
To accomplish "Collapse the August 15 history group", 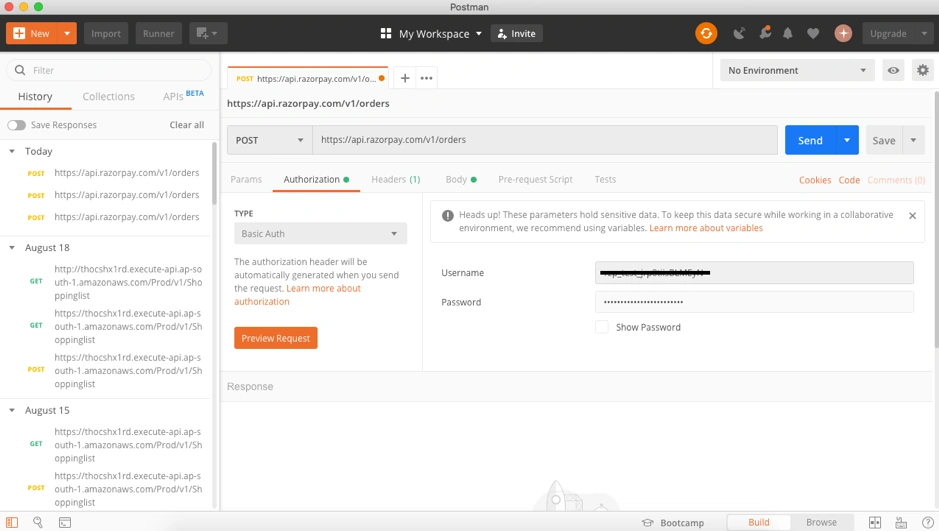I will pos(11,411).
